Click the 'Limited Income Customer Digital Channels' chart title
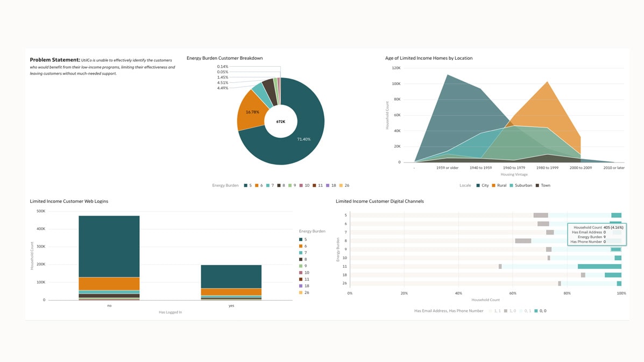 (379, 201)
